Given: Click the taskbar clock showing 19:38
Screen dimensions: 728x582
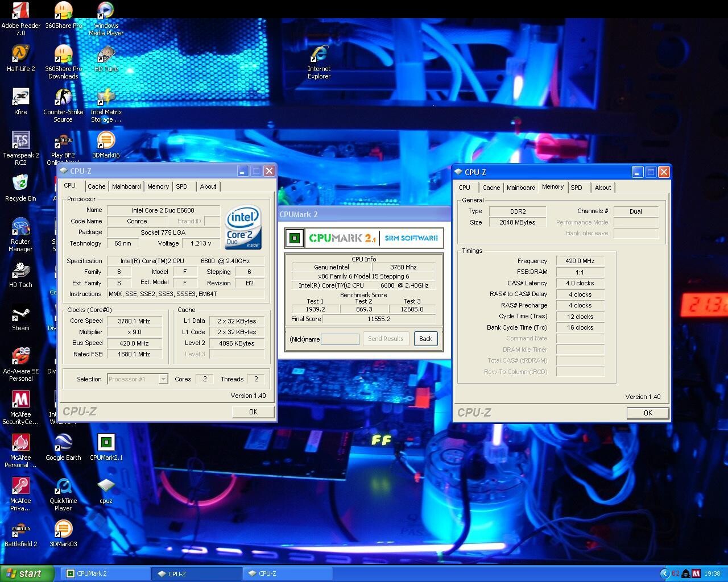Looking at the screenshot, I should [712, 574].
